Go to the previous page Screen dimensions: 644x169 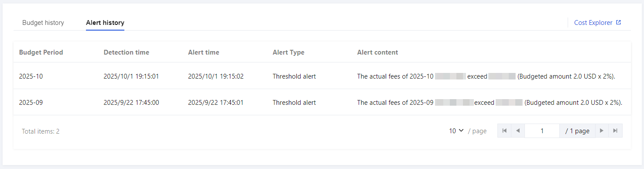[x=518, y=131]
